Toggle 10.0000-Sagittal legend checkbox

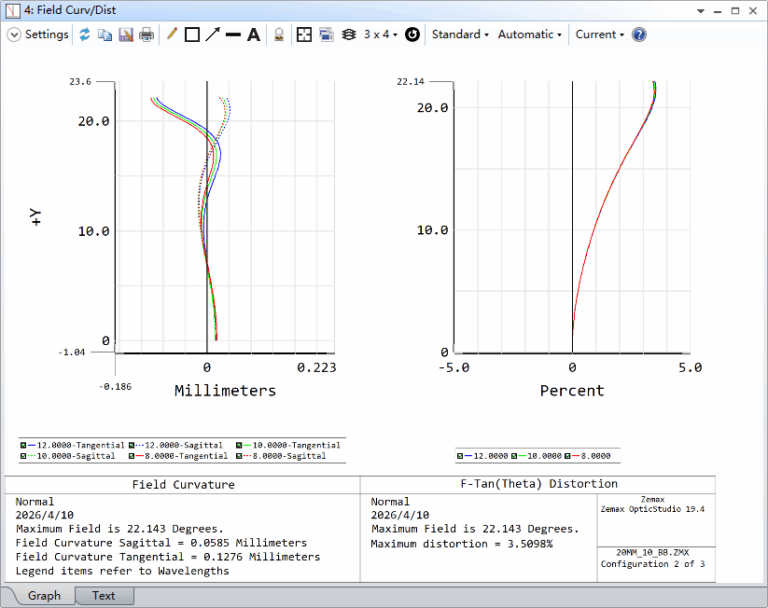24,456
